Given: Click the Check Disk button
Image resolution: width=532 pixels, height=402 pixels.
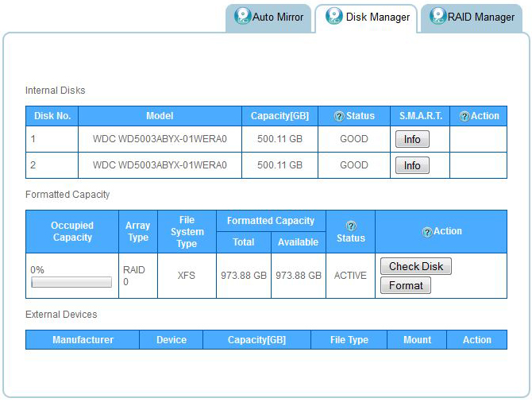Looking at the screenshot, I should pos(416,266).
